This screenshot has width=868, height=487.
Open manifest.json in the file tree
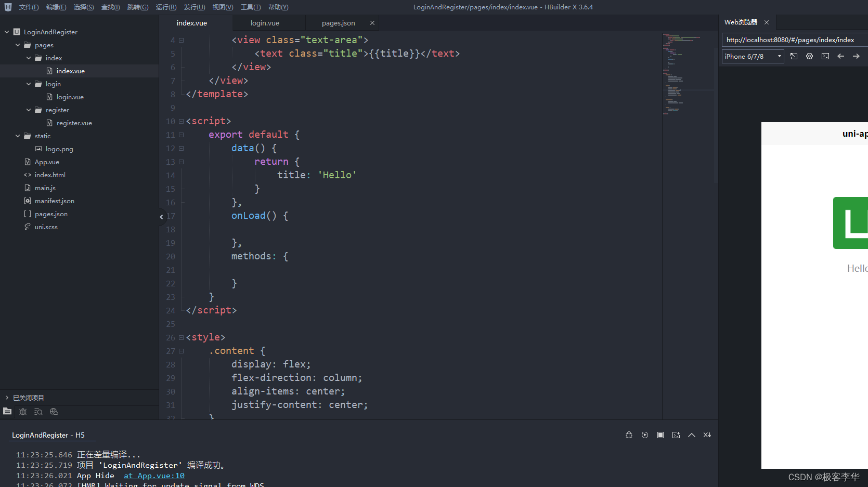click(x=54, y=201)
